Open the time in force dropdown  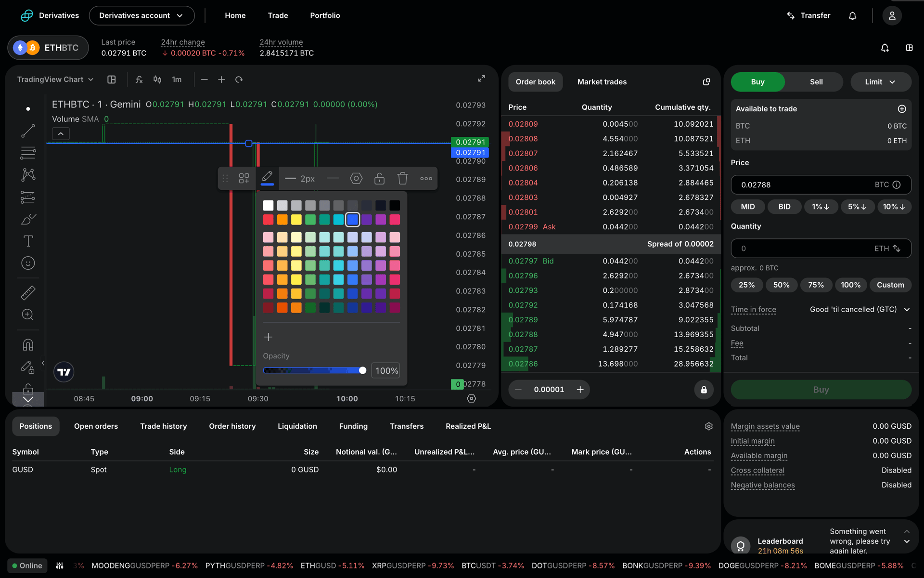[860, 310]
